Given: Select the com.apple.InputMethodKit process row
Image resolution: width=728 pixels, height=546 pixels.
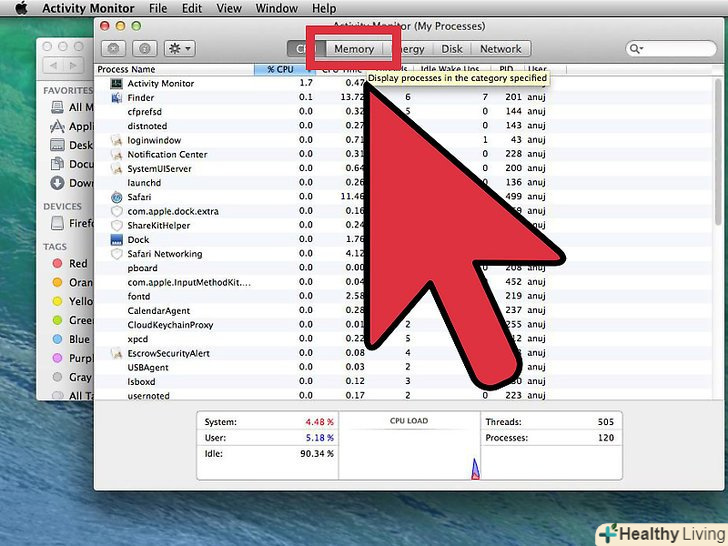Looking at the screenshot, I should point(403,282).
